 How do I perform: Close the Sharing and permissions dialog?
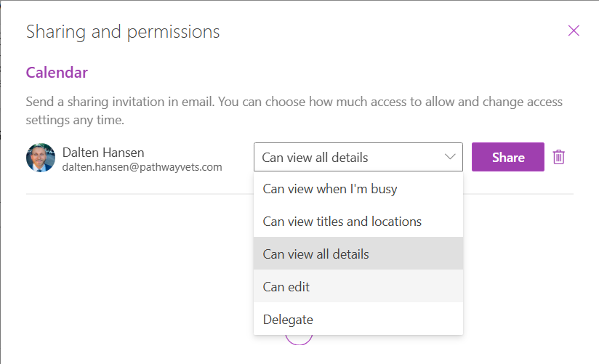click(574, 31)
